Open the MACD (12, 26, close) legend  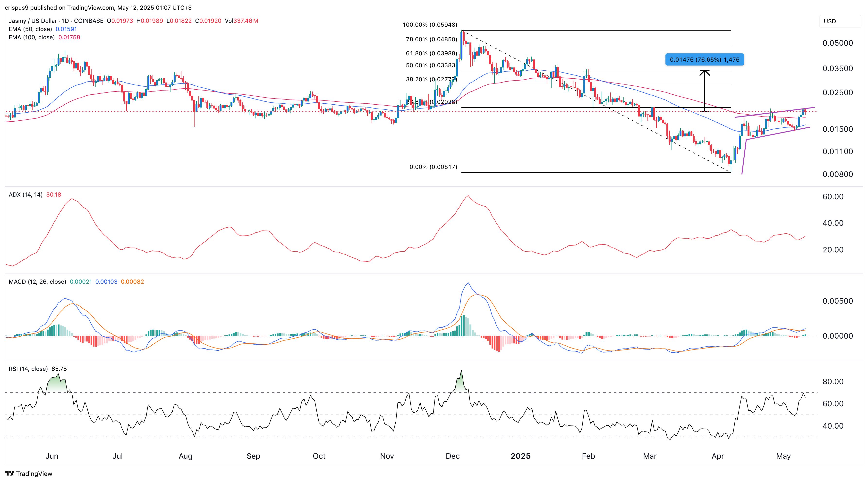click(x=37, y=282)
